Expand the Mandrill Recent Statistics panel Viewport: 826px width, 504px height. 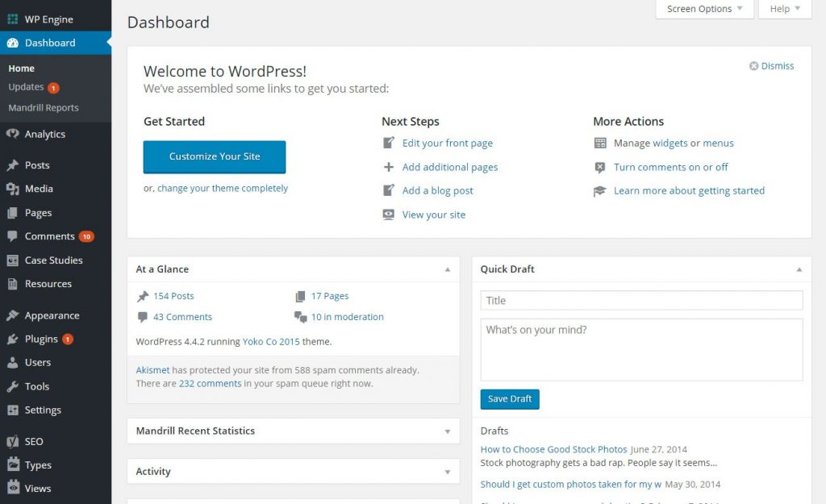click(x=447, y=431)
